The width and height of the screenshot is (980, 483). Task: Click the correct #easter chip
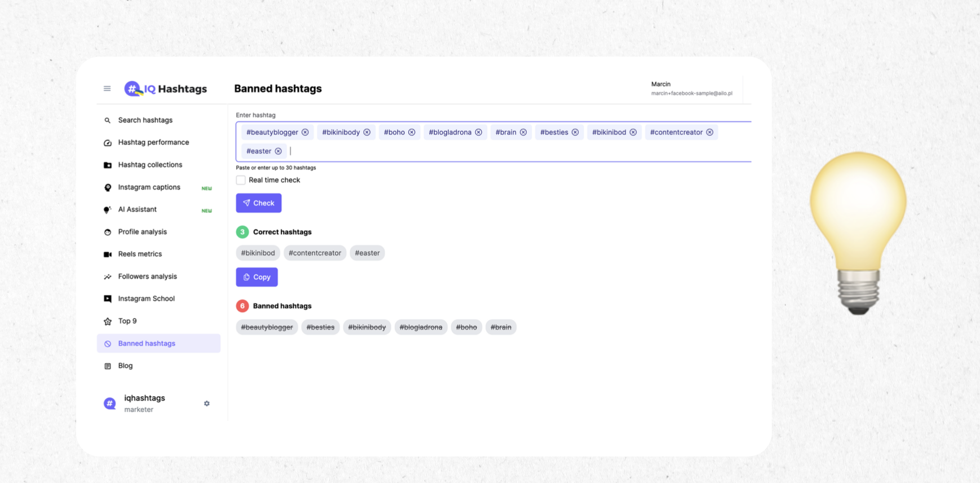[367, 253]
